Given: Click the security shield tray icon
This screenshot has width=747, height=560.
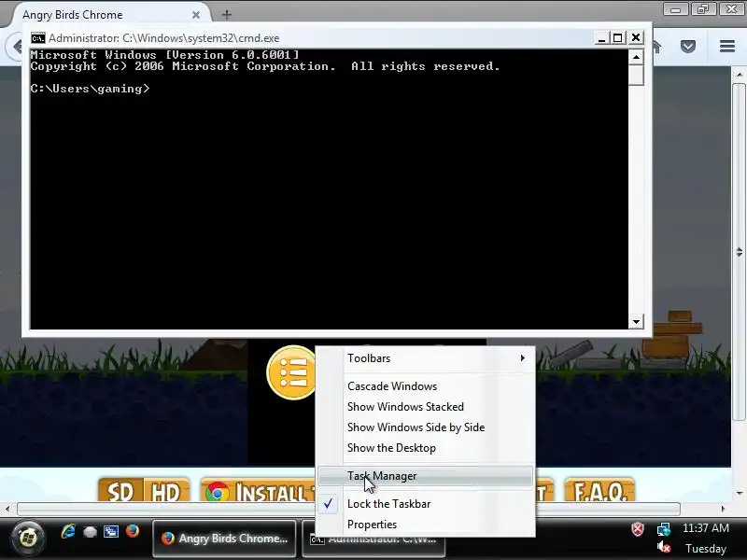Looking at the screenshot, I should tap(638, 529).
